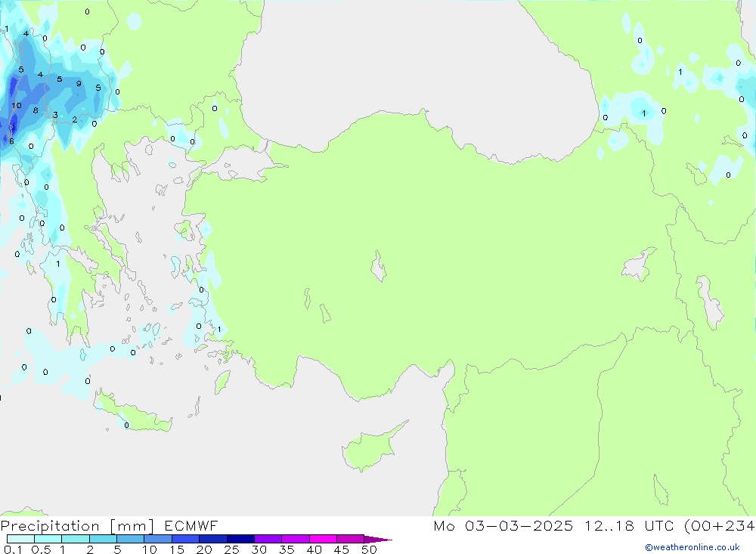Click the "6" precipitation value on the map
This screenshot has width=756, height=554.
tap(11, 141)
